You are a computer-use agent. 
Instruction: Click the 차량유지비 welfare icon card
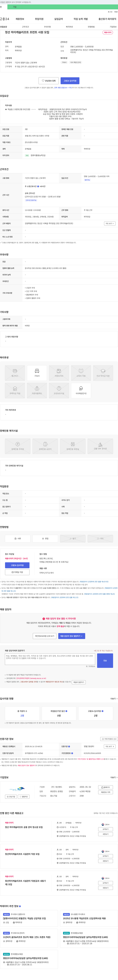coord(59,373)
